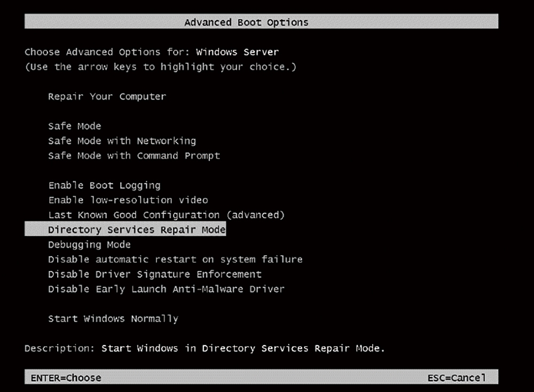534x392 pixels.
Task: Select highlighted Directory Services Repair Mode entry
Action: (125, 229)
